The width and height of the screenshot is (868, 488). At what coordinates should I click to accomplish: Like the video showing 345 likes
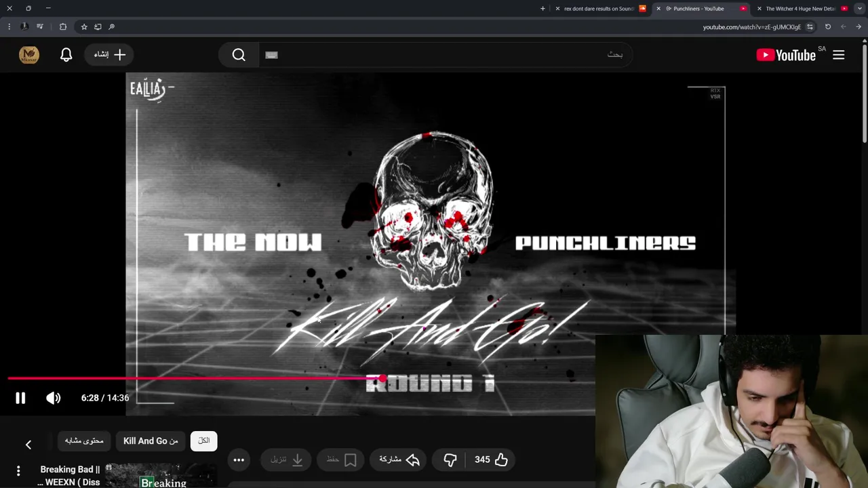click(x=492, y=460)
